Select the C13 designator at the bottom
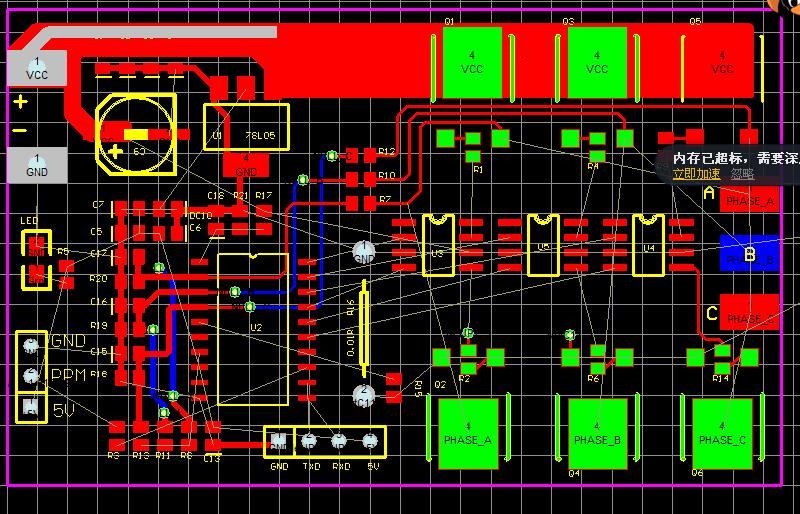800x514 pixels. (x=212, y=458)
